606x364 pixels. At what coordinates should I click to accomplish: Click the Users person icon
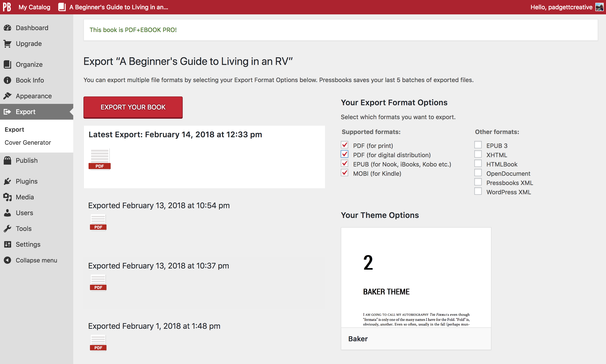(x=8, y=213)
